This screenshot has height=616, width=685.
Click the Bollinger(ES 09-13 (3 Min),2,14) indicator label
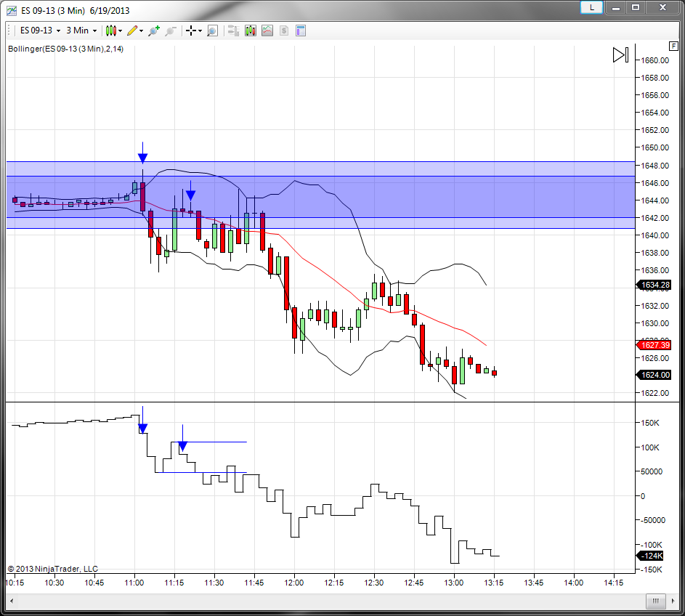click(65, 49)
